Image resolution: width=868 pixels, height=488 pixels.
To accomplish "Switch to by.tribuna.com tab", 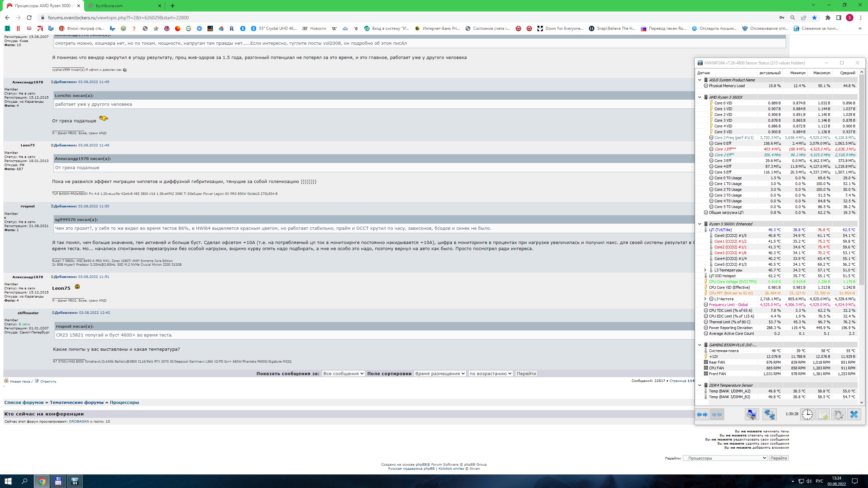I will pos(124,6).
